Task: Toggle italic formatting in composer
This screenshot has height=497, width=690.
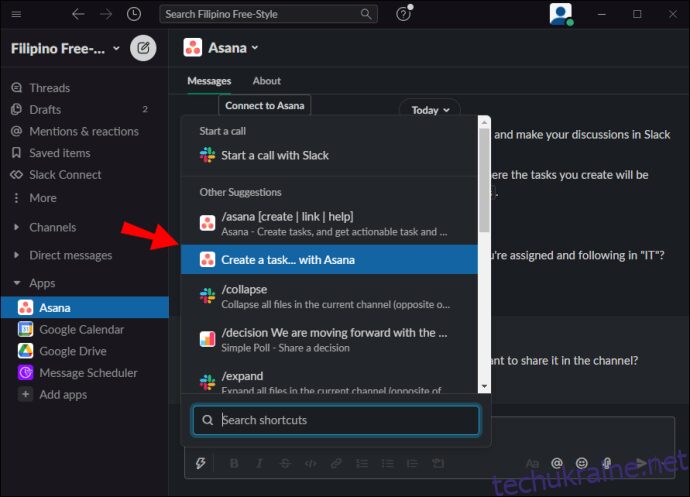Action: click(x=260, y=463)
